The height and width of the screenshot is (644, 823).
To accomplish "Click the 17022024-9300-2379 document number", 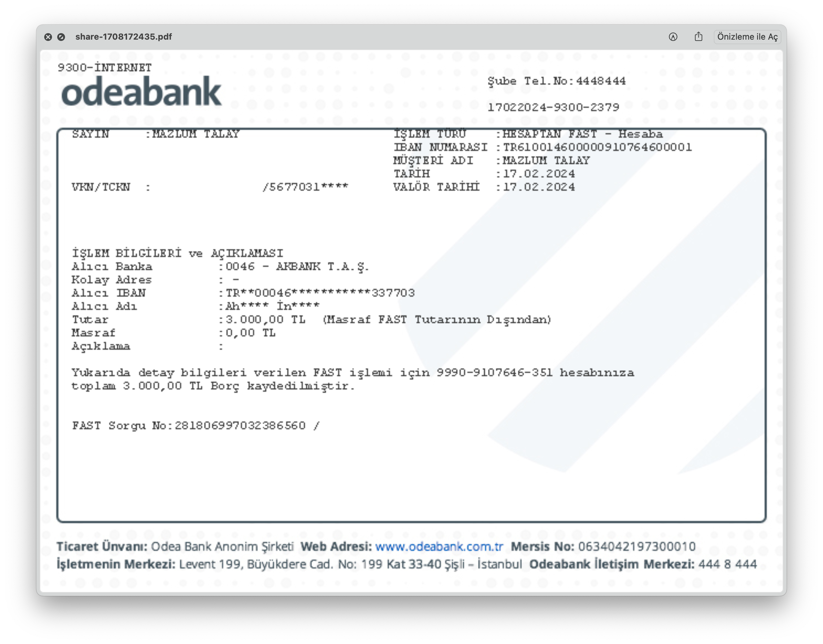I will click(553, 108).
